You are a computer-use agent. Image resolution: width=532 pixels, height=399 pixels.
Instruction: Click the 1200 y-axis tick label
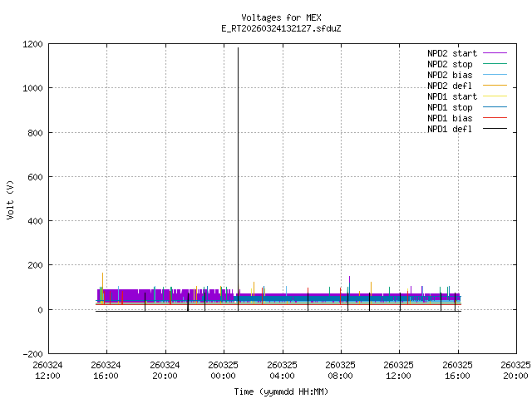tap(34, 44)
